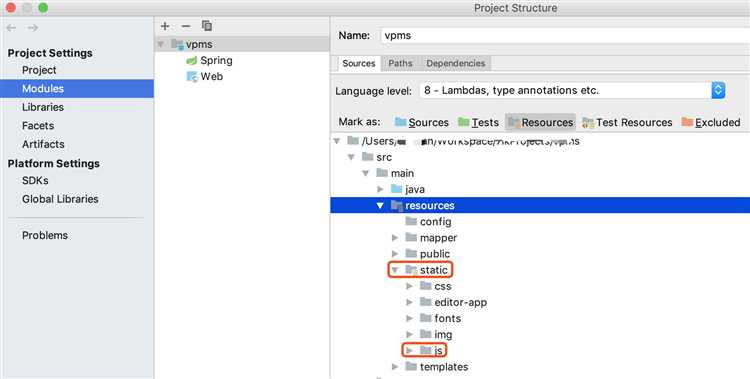Expand the css folder
Viewport: 750px width, 379px height.
[x=410, y=286]
